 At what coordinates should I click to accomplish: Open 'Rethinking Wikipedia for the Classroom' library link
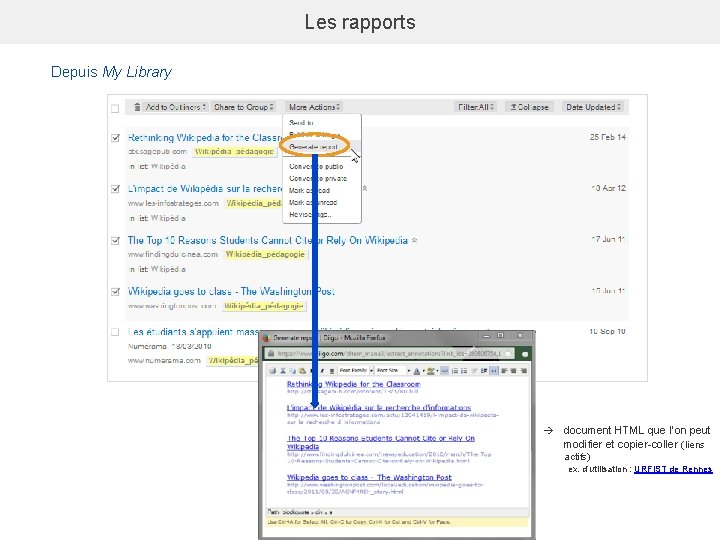pyautogui.click(x=205, y=138)
